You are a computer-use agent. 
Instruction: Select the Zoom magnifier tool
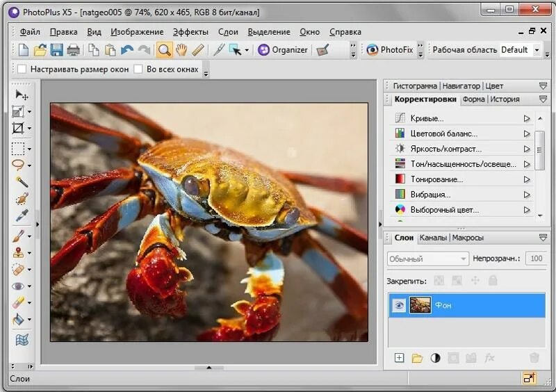point(164,50)
